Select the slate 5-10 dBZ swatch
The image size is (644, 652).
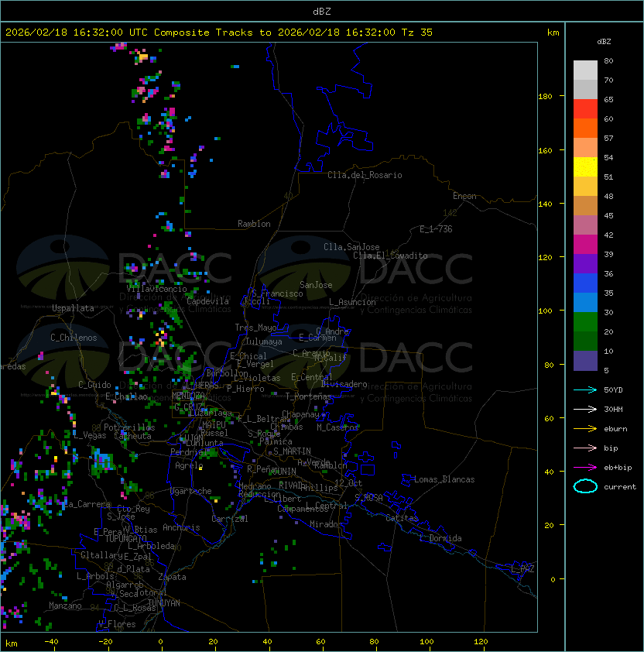[585, 361]
